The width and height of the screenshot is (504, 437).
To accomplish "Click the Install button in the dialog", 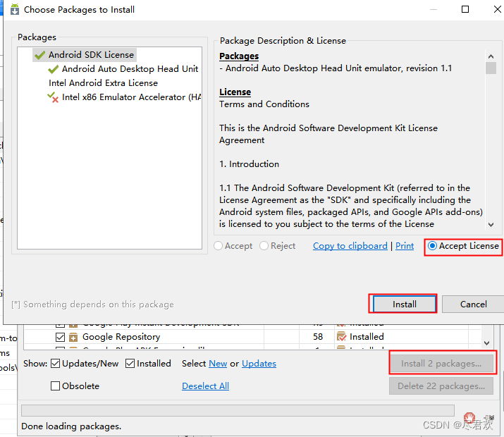I will (x=404, y=304).
